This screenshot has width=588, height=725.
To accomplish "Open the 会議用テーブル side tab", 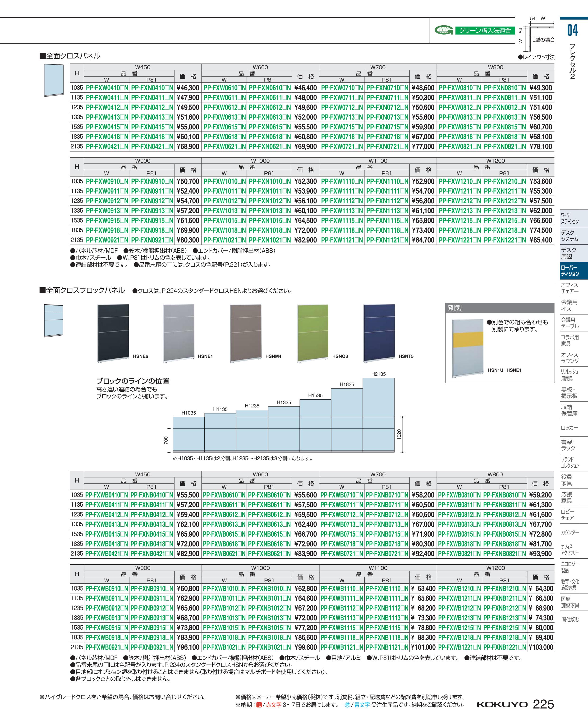I will click(x=574, y=323).
